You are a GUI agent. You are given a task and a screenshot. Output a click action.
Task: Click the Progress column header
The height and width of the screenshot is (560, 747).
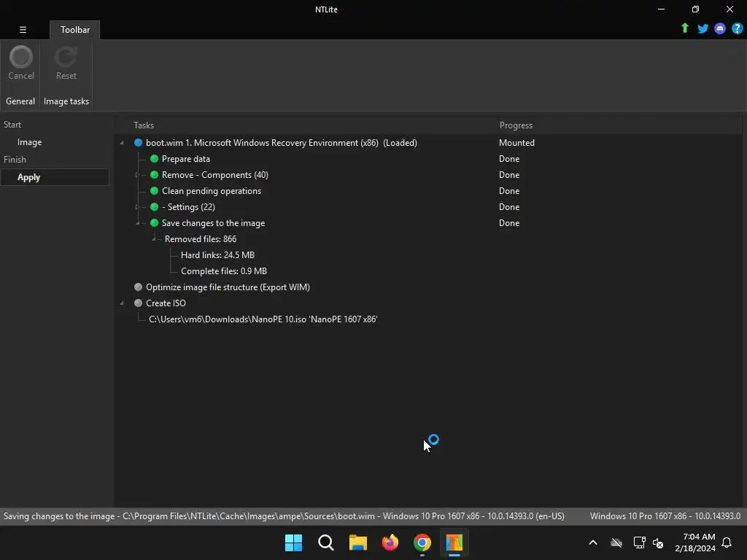coord(516,125)
